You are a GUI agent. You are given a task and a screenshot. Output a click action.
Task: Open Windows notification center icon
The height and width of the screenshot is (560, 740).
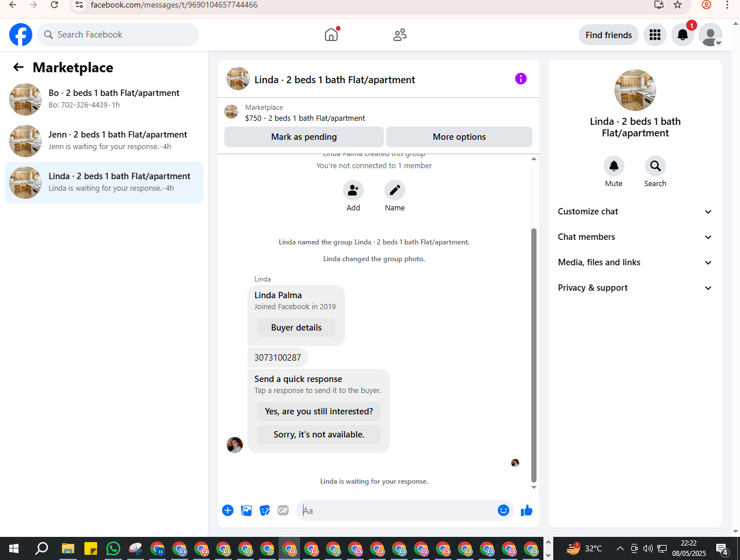coord(722,548)
